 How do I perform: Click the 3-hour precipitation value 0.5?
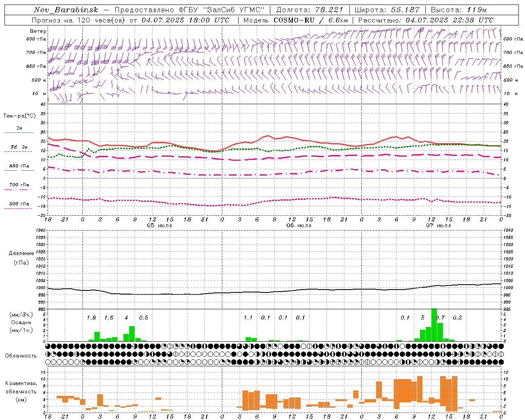(x=144, y=317)
